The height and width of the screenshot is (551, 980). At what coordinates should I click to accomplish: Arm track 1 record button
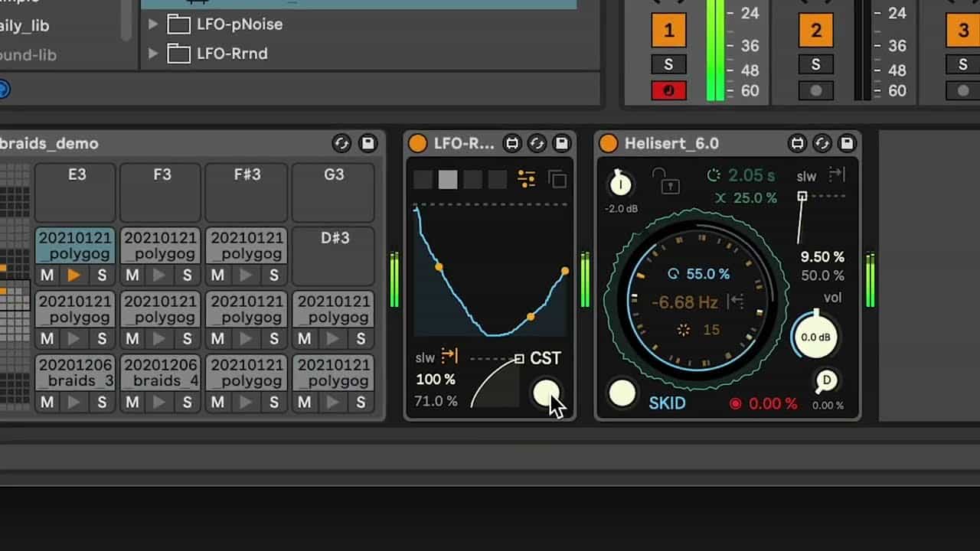[x=668, y=90]
